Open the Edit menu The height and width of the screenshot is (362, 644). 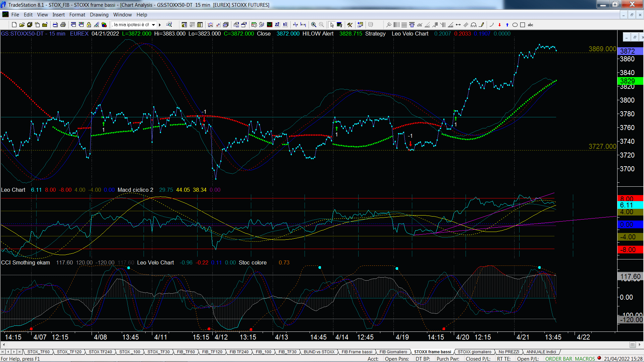[28, 15]
